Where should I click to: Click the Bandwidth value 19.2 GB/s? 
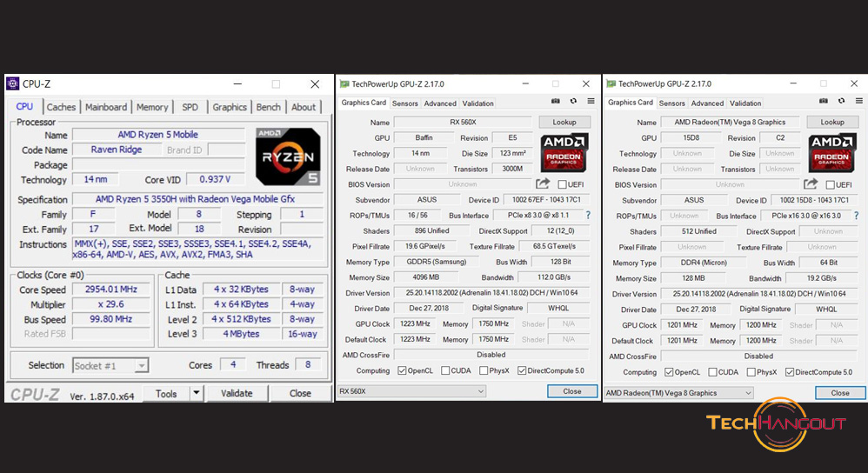821,278
